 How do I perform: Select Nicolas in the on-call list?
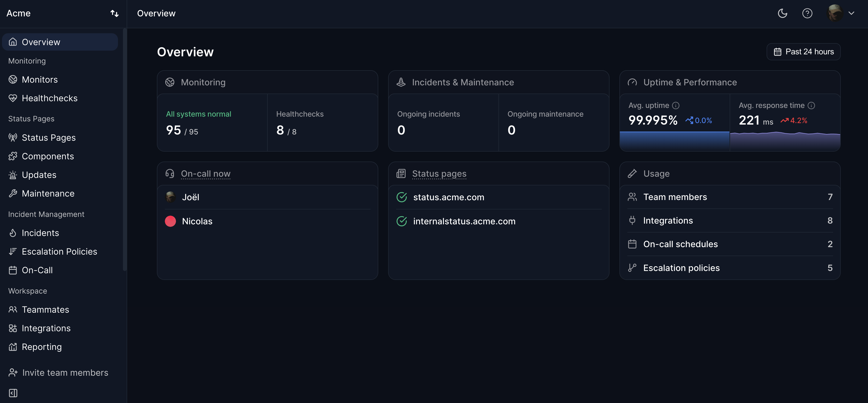click(267, 221)
